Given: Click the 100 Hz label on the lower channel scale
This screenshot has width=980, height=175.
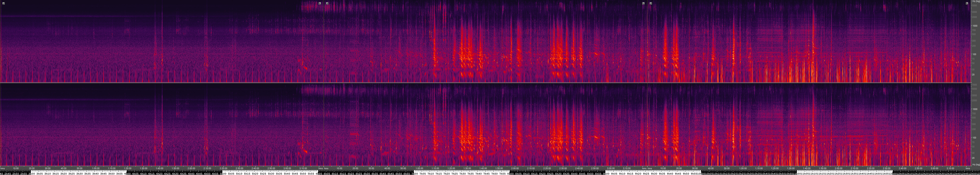Looking at the screenshot, I should coord(974,138).
